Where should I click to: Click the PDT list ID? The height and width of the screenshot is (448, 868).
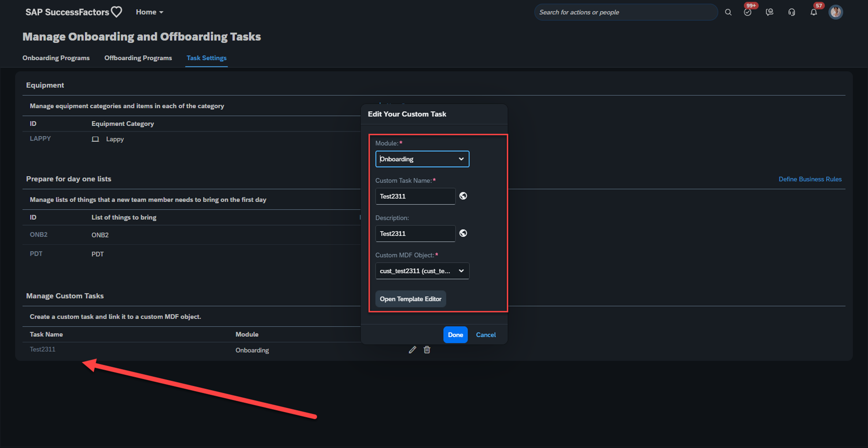click(x=36, y=253)
